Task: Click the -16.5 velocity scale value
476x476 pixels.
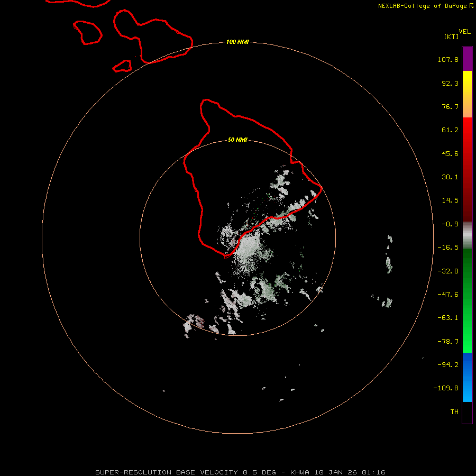Action: click(448, 248)
